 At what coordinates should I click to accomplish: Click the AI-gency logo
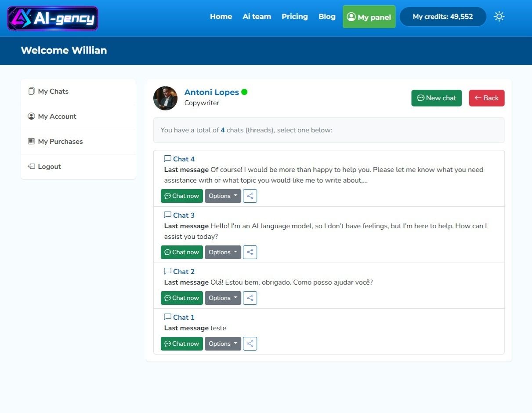pos(53,18)
